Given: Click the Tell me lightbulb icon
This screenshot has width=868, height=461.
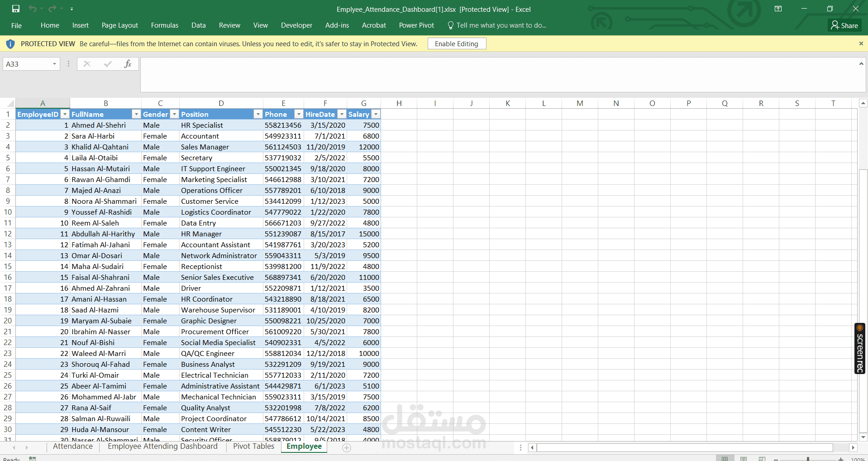Looking at the screenshot, I should [x=451, y=25].
